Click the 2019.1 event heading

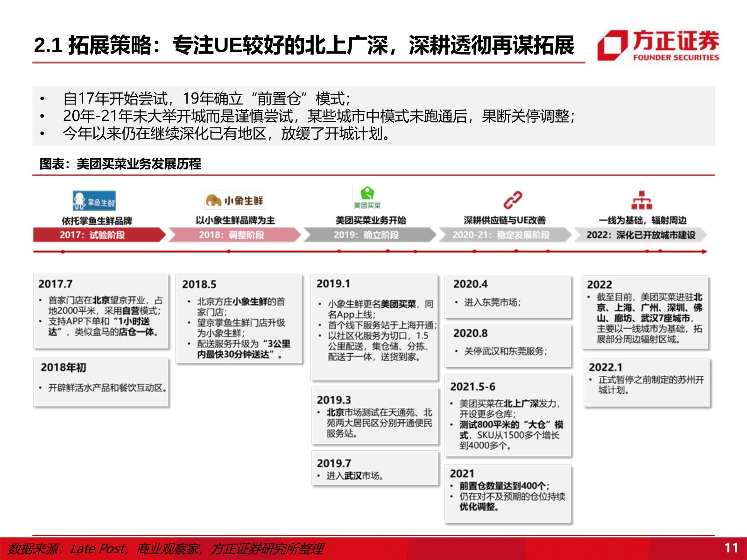pos(333,284)
